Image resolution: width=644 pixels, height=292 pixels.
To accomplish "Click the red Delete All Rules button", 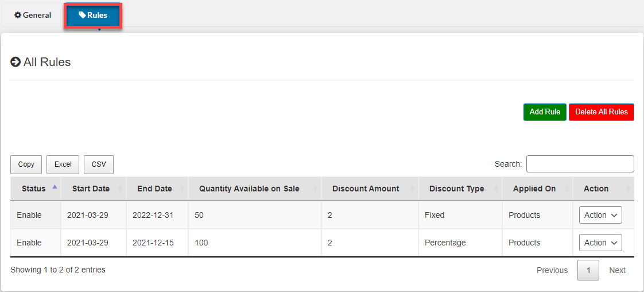I will click(x=601, y=112).
